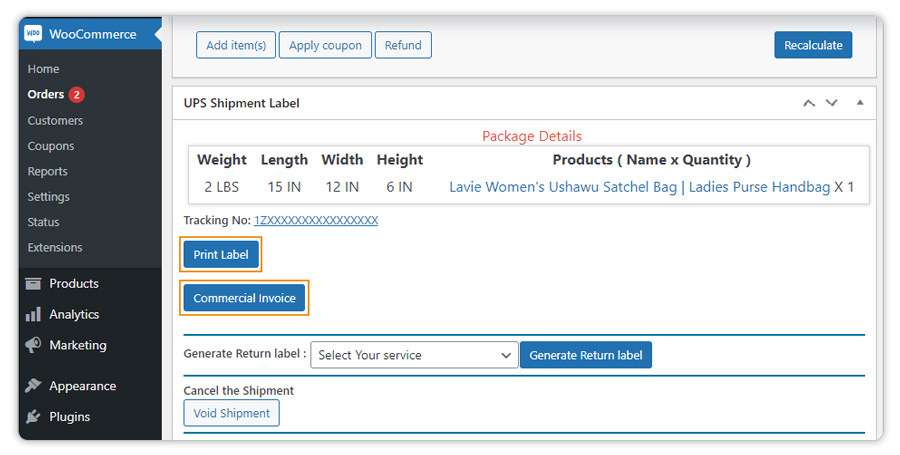
Task: Open the Coupons page
Action: [51, 146]
